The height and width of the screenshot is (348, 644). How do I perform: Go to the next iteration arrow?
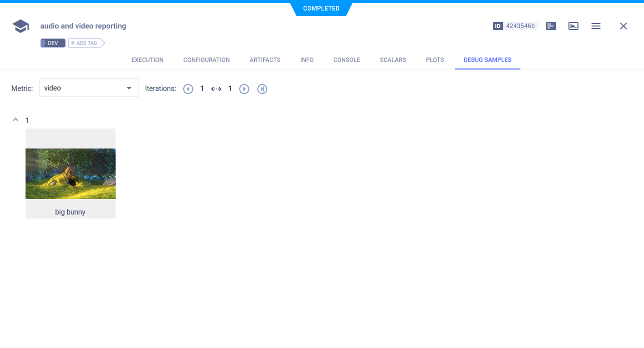tap(244, 88)
